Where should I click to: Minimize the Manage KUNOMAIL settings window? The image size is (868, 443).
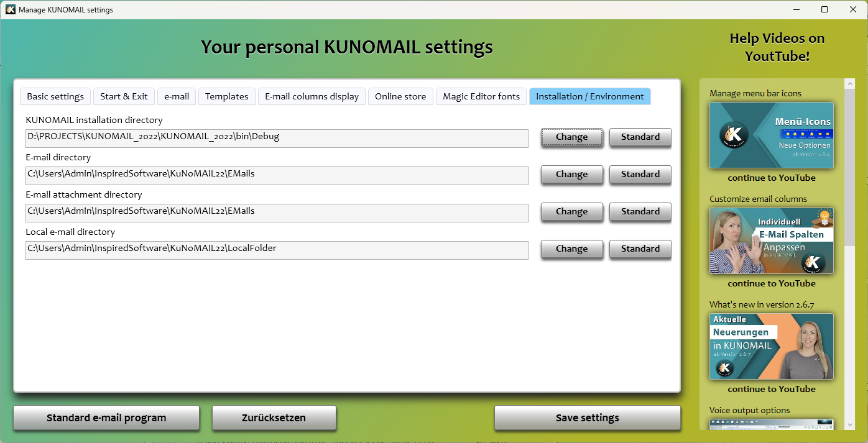pos(796,9)
